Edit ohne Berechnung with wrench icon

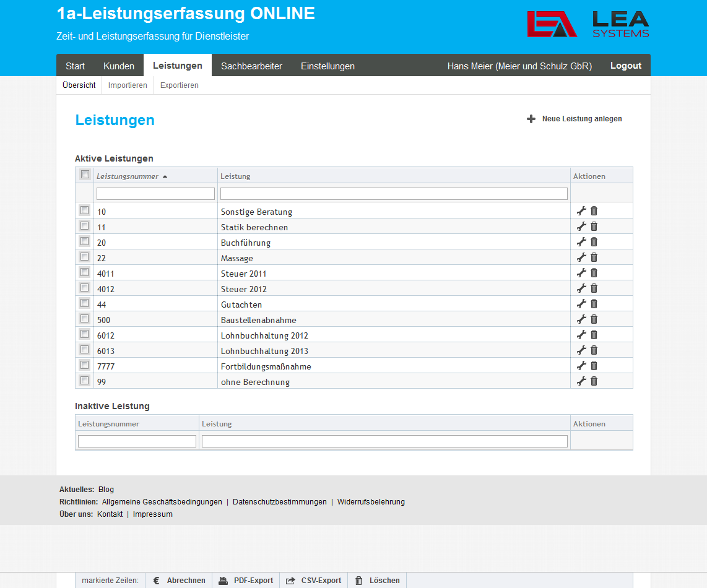[581, 381]
